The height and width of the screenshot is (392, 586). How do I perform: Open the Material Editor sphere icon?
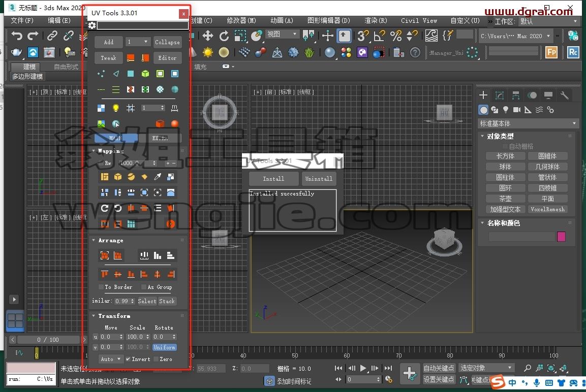tap(330, 53)
